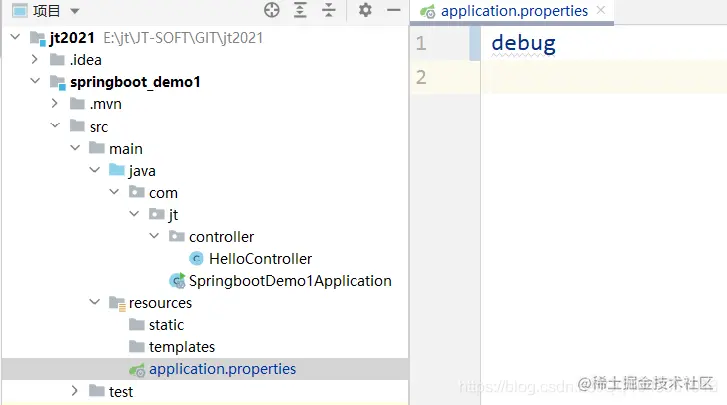Click the src folder icon

click(77, 126)
